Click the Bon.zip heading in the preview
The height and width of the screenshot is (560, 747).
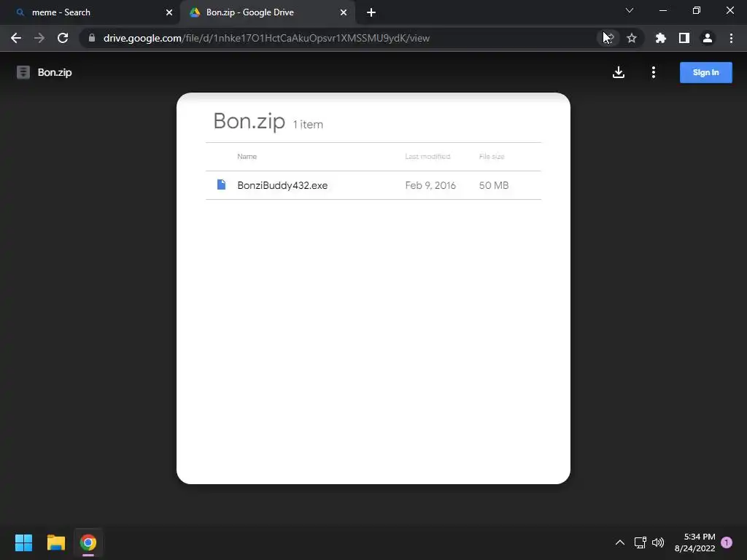click(x=249, y=121)
